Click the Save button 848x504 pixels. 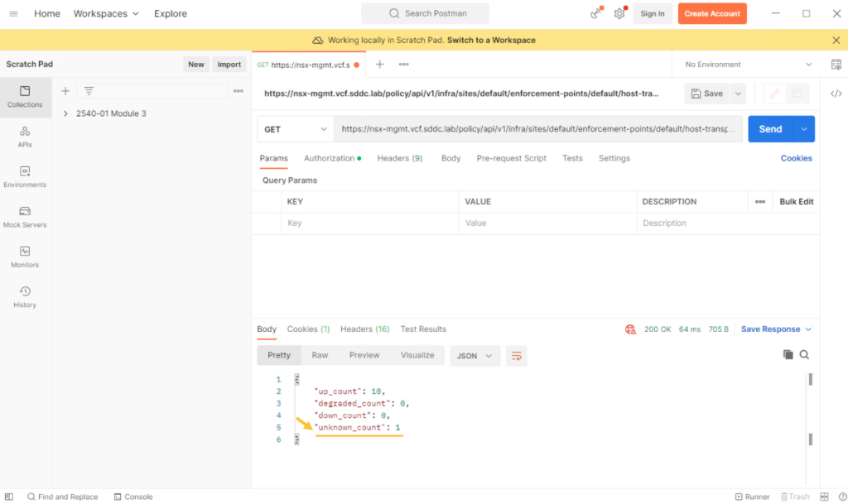pos(707,94)
